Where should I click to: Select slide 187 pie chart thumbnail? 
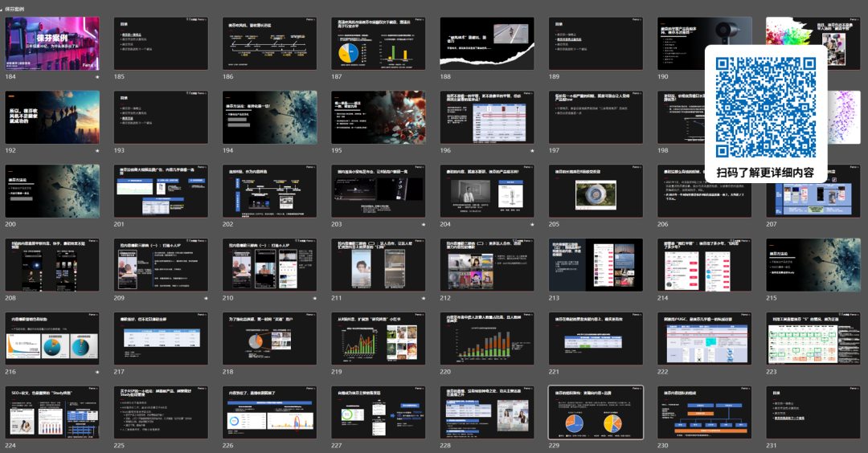(379, 43)
